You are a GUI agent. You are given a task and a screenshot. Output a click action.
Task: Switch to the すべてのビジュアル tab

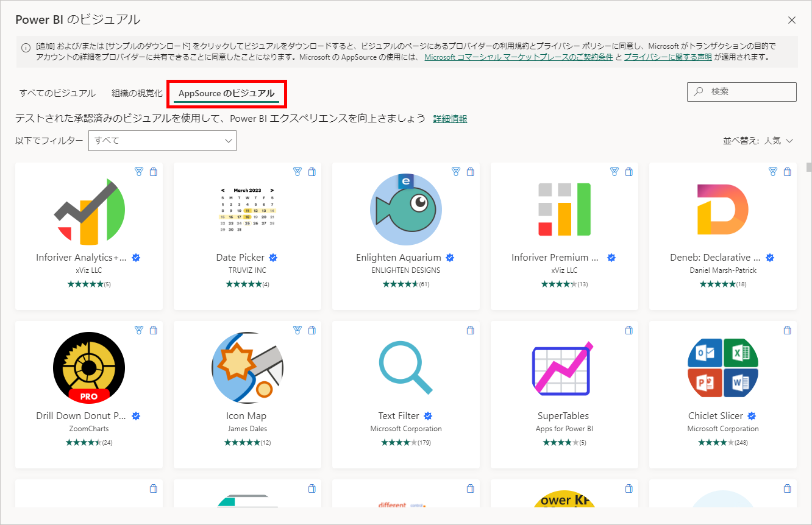(57, 93)
